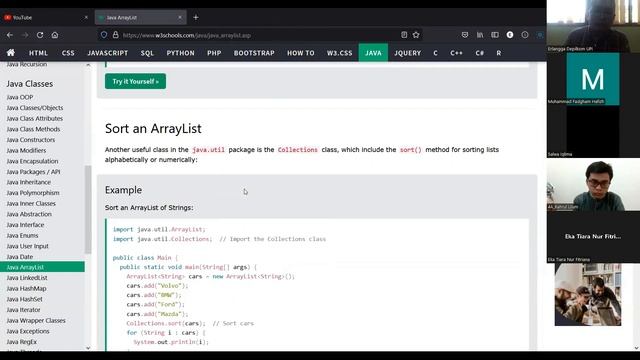Viewport: 640px width, 360px height.
Task: Focus the w3schools URL address field
Action: click(x=259, y=35)
